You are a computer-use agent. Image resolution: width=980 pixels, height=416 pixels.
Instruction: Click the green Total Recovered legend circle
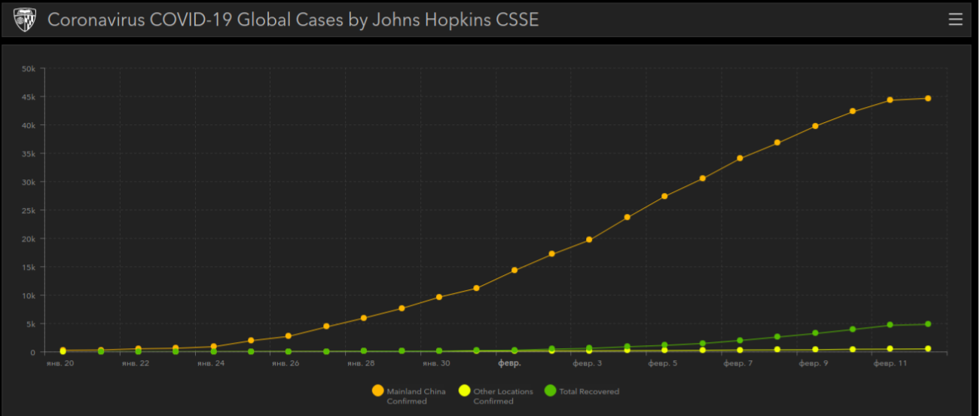tap(550, 390)
